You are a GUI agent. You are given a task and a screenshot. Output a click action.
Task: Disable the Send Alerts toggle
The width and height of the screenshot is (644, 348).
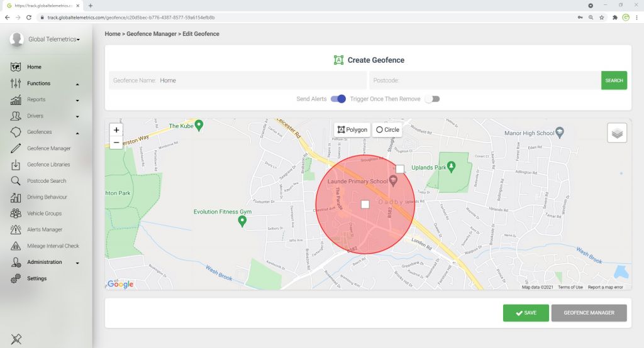pyautogui.click(x=338, y=99)
